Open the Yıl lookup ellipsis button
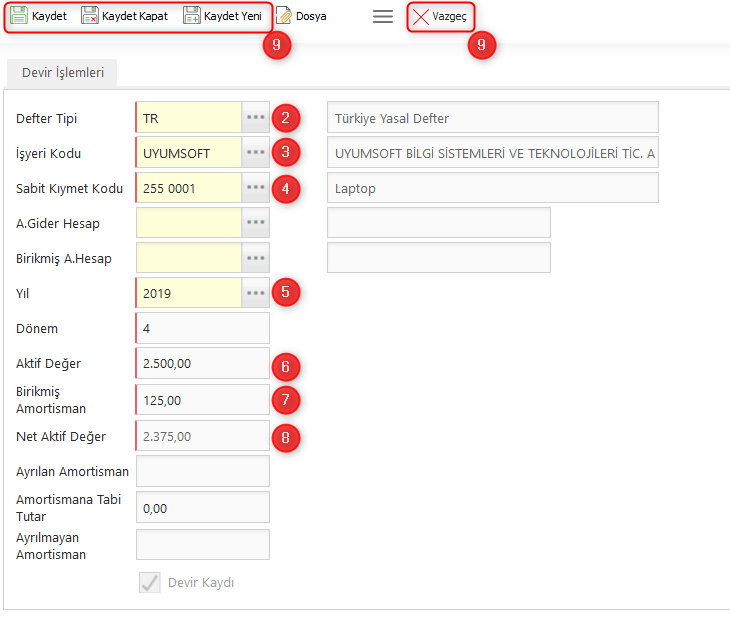The height and width of the screenshot is (644, 730). coord(256,293)
